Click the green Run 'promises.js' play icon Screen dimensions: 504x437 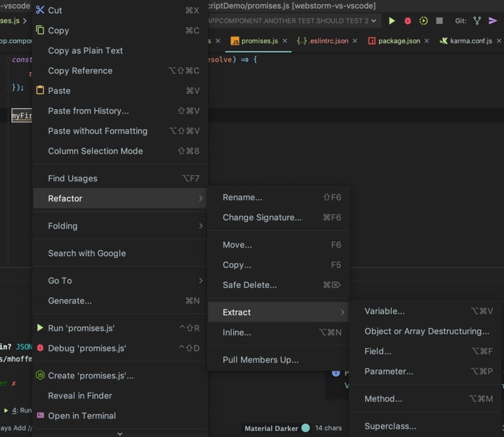tap(40, 327)
